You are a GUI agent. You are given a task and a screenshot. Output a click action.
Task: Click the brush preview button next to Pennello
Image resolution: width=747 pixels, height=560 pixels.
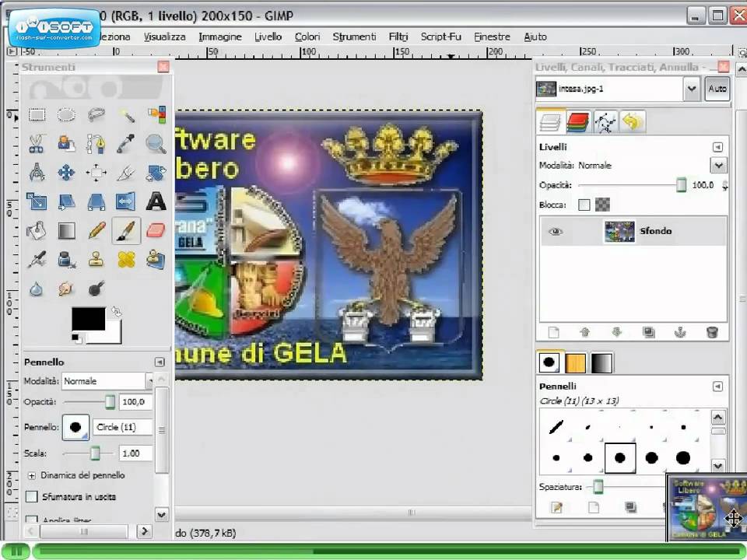(75, 427)
